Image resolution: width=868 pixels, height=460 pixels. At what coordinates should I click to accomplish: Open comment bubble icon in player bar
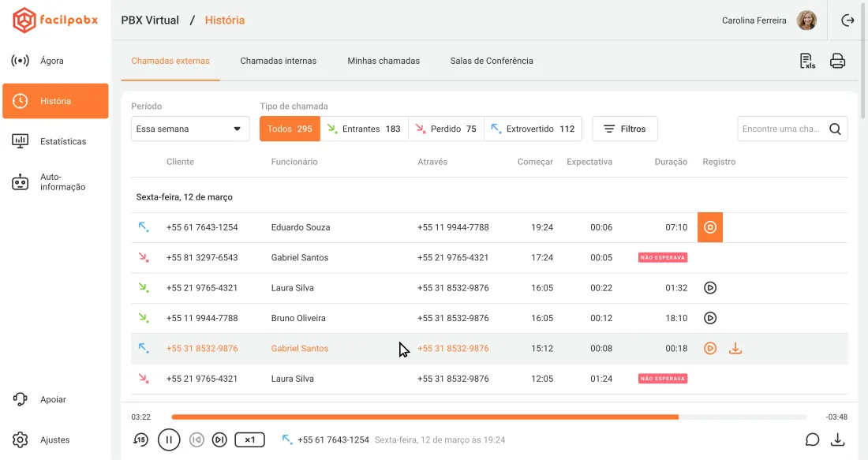tap(812, 440)
